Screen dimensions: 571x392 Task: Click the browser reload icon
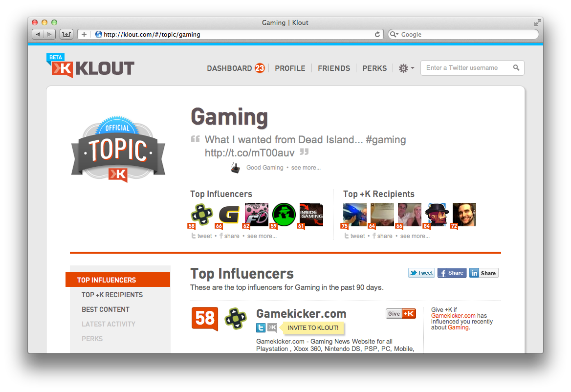coord(377,34)
